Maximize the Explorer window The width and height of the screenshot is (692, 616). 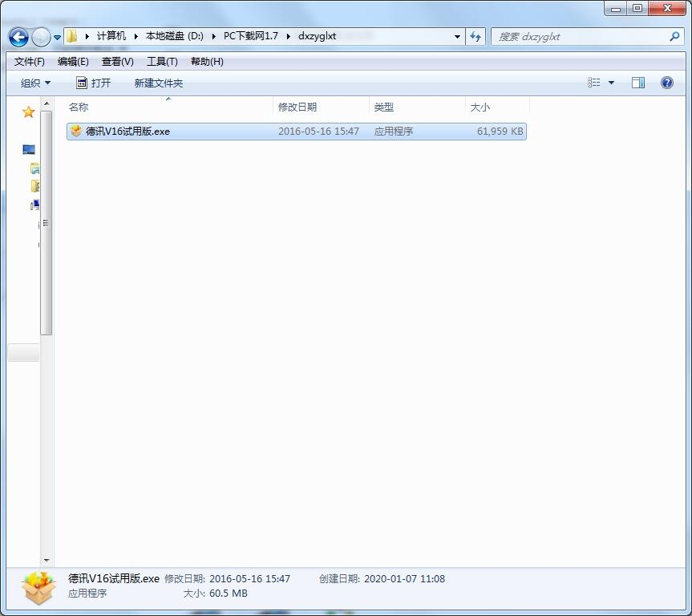click(x=637, y=8)
